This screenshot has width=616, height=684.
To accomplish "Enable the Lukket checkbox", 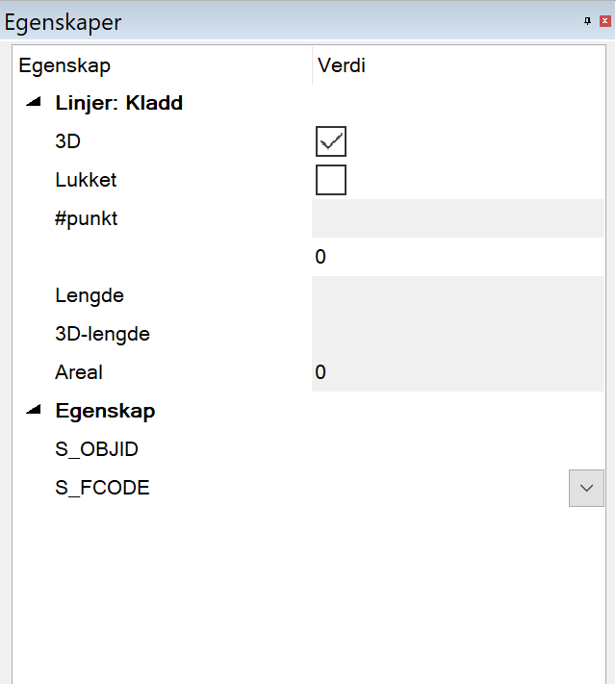I will point(331,180).
